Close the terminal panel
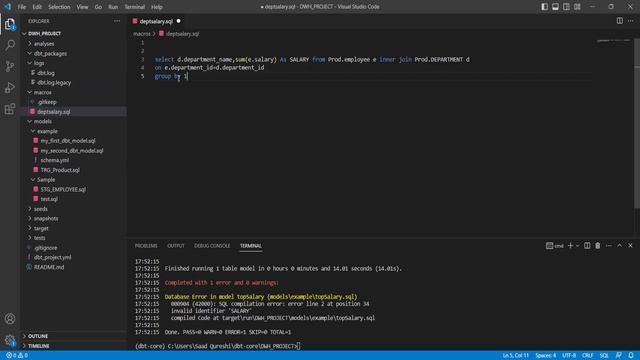 coord(630,246)
